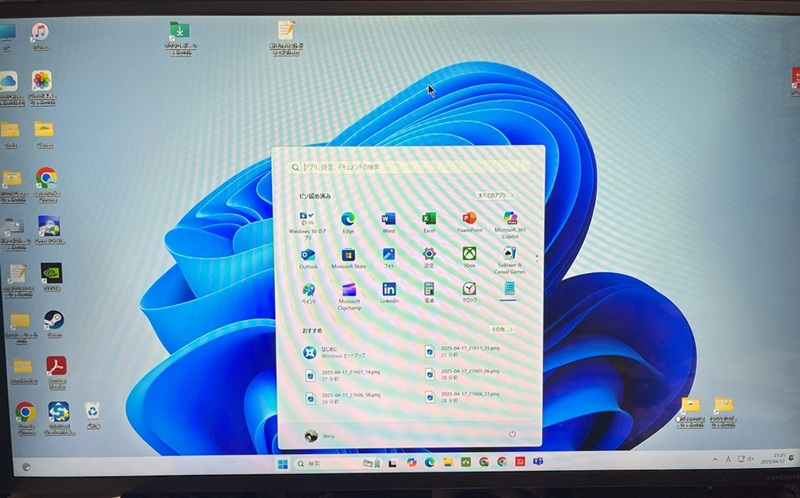Open Microsoft Edge from pinned apps

coord(348,219)
